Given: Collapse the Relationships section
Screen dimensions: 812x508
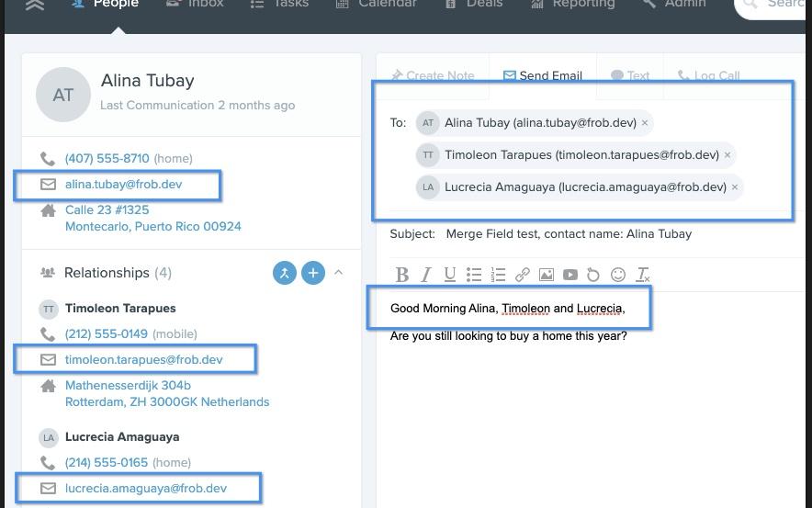Looking at the screenshot, I should tap(338, 273).
